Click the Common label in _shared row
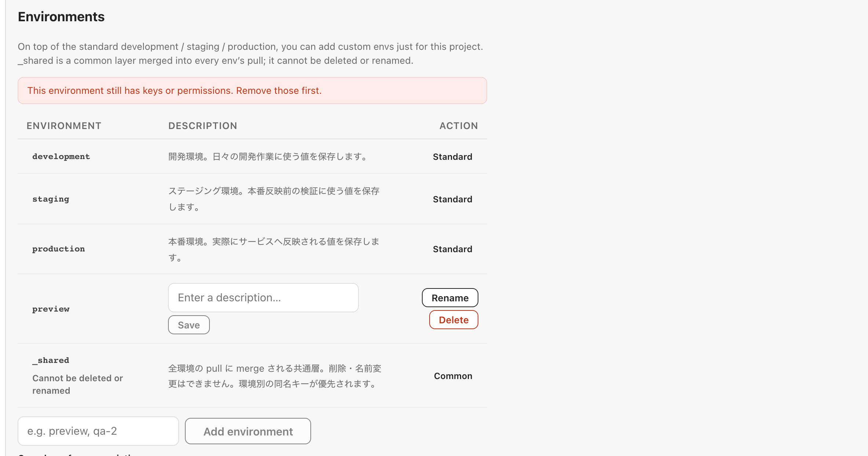Image resolution: width=868 pixels, height=456 pixels. (x=453, y=376)
